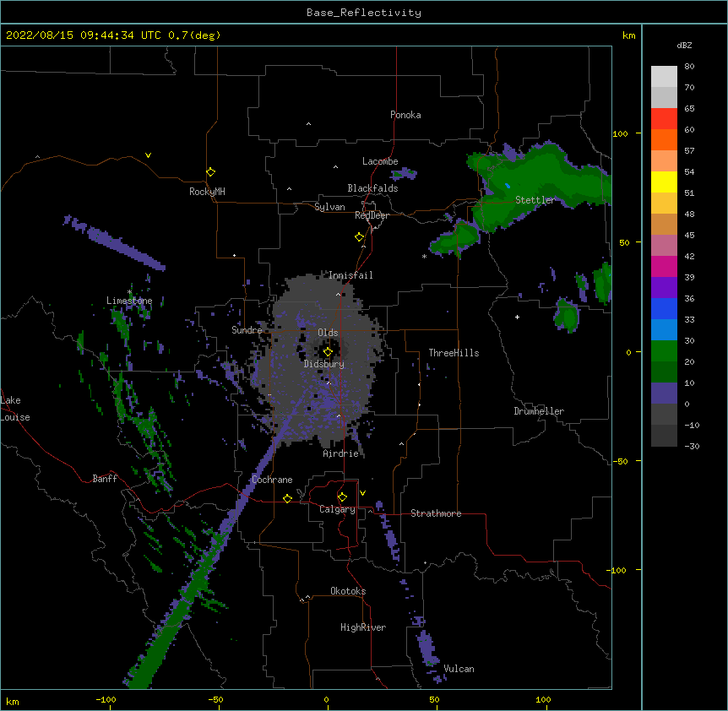Click the HighRiver label
The width and height of the screenshot is (728, 711).
[x=363, y=627]
